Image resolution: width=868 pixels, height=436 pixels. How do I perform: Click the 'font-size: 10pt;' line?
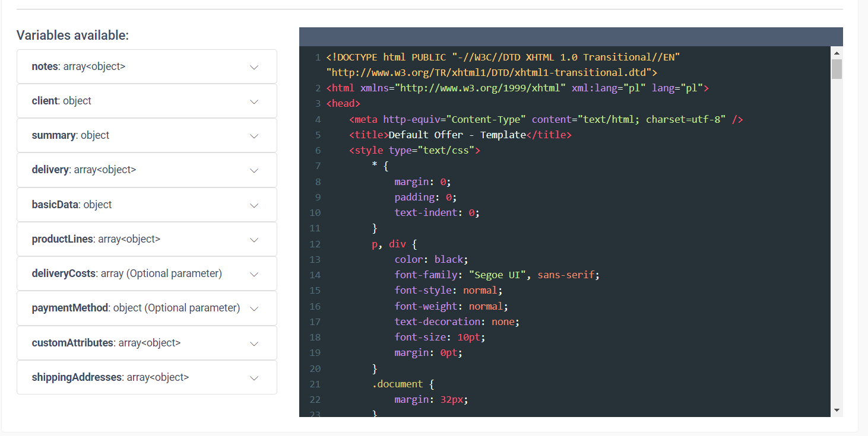coord(440,337)
